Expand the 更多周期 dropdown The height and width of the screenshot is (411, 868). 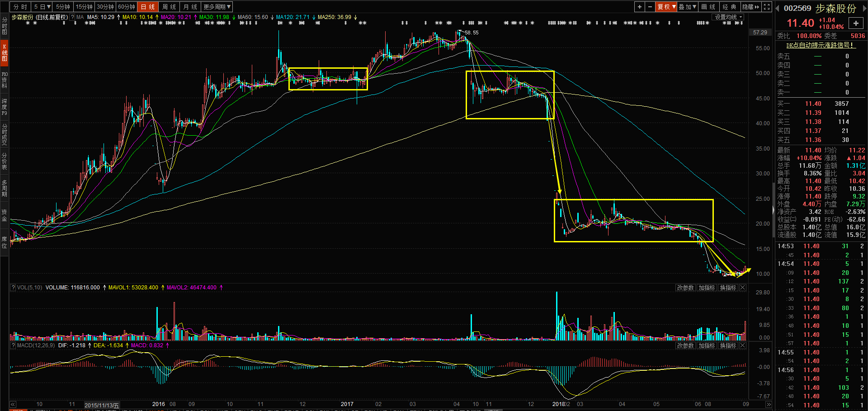[x=217, y=7]
